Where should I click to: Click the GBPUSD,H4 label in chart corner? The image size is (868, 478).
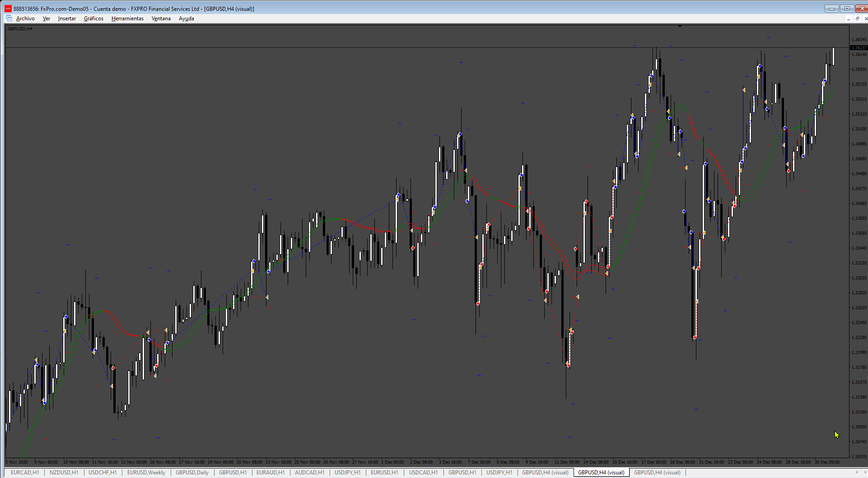(20, 29)
